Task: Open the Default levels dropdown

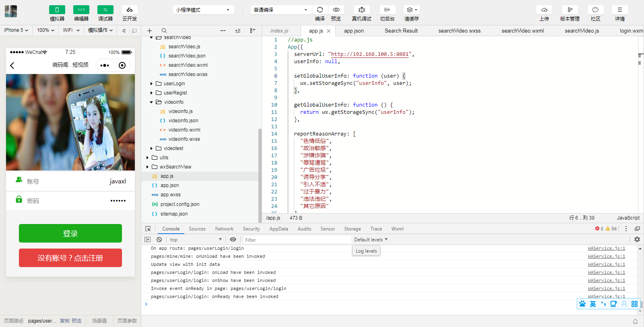Action: point(371,239)
